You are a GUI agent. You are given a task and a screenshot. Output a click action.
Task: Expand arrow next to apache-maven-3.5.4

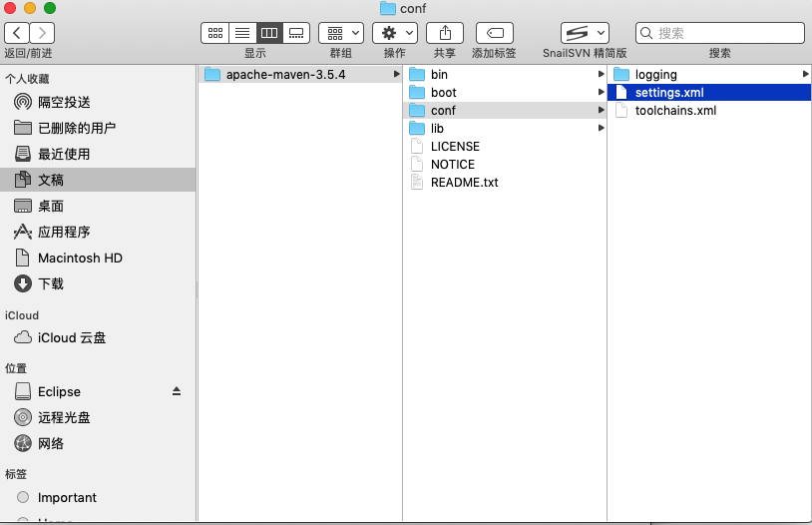(396, 74)
